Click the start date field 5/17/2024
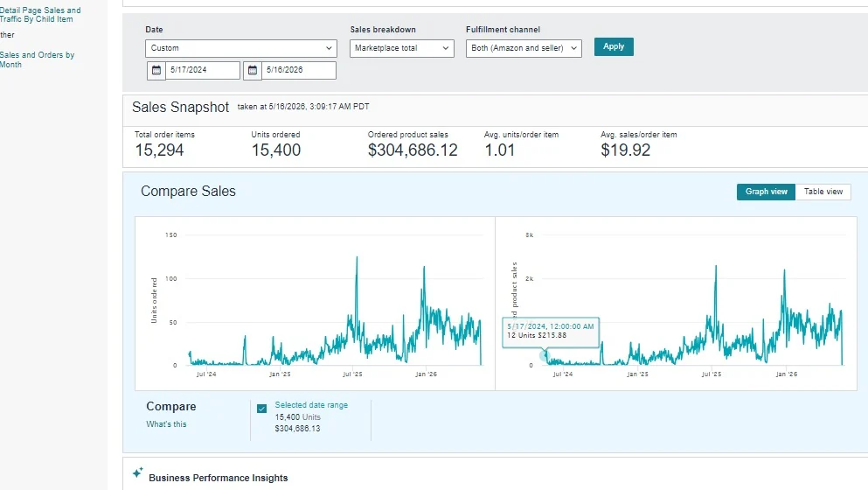 coord(203,70)
